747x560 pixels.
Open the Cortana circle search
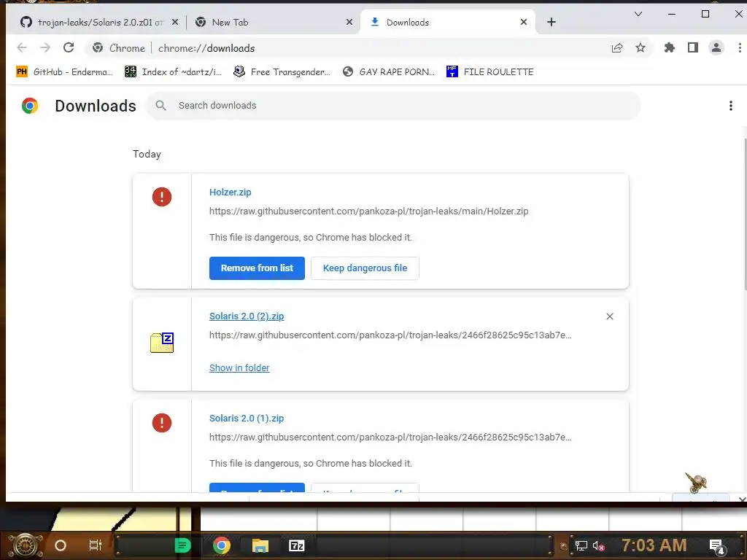pyautogui.click(x=61, y=545)
